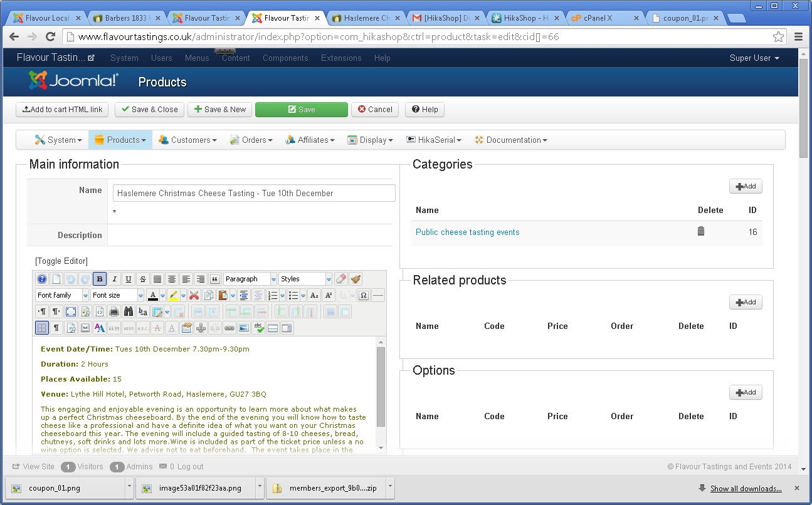This screenshot has width=812, height=505.
Task: Toggle center text alignment
Action: coord(172,279)
